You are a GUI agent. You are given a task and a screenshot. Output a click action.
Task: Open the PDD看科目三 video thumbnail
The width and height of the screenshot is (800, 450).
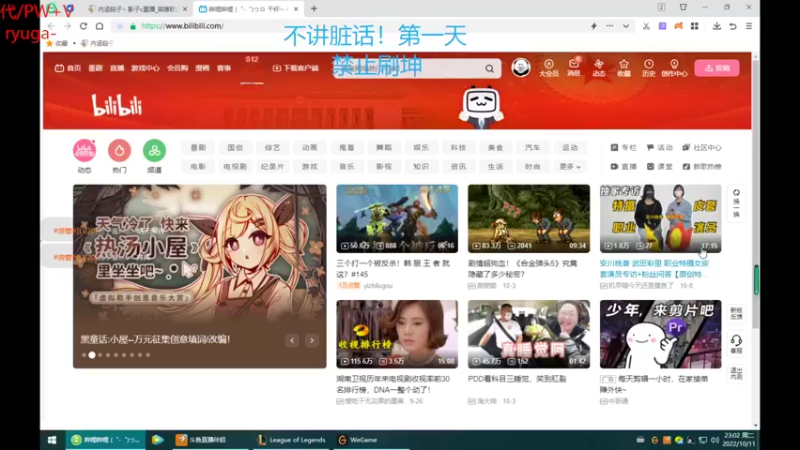pos(529,334)
